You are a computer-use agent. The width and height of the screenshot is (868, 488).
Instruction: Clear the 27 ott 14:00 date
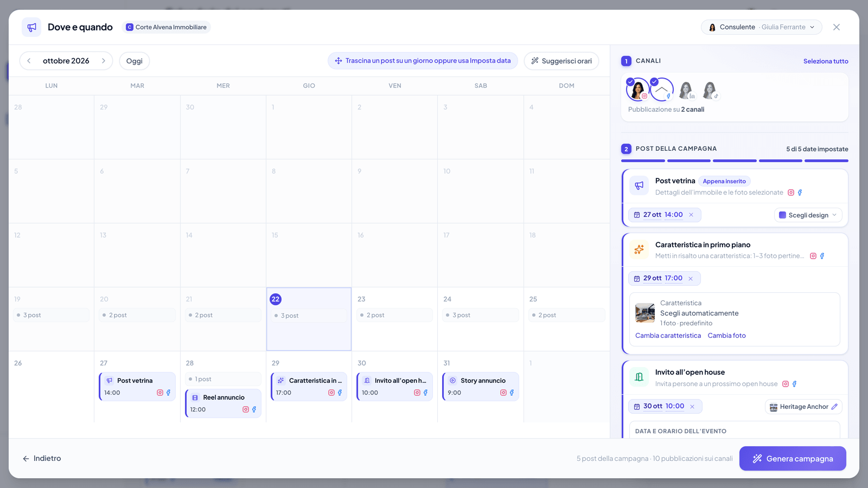click(x=691, y=215)
